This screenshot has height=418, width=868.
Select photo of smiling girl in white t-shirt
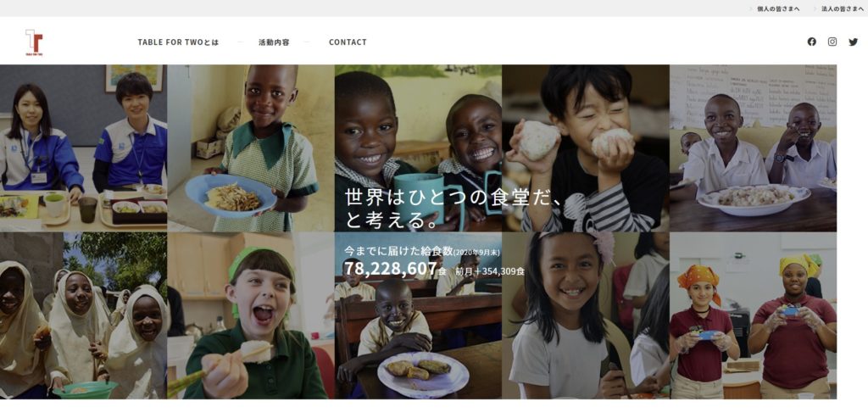586,315
